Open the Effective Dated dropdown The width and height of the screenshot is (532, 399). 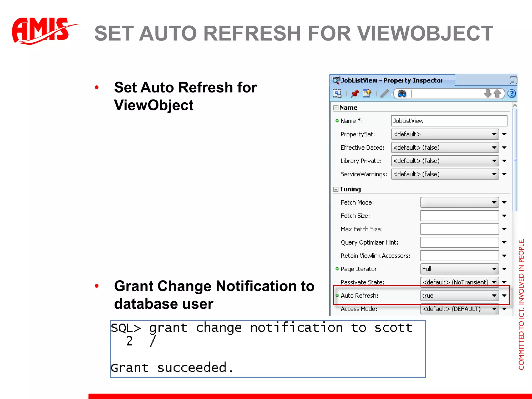pyautogui.click(x=445, y=148)
